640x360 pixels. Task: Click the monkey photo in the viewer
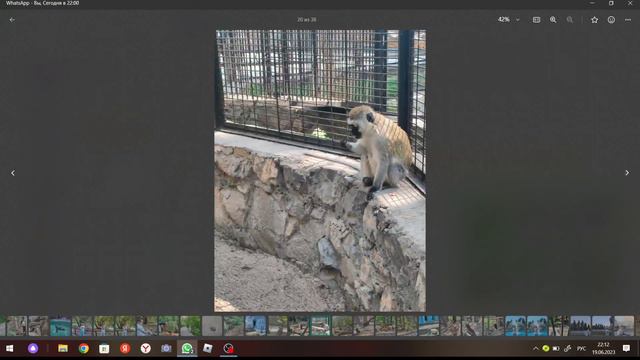click(320, 171)
